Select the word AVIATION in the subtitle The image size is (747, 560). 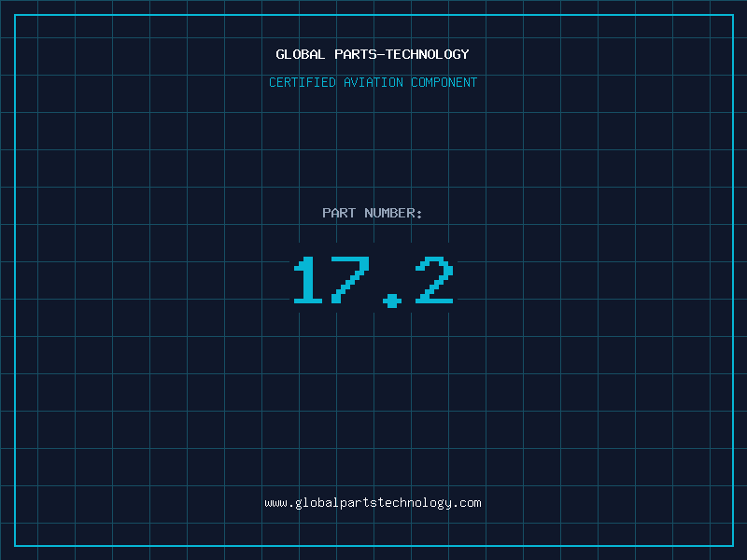373,82
